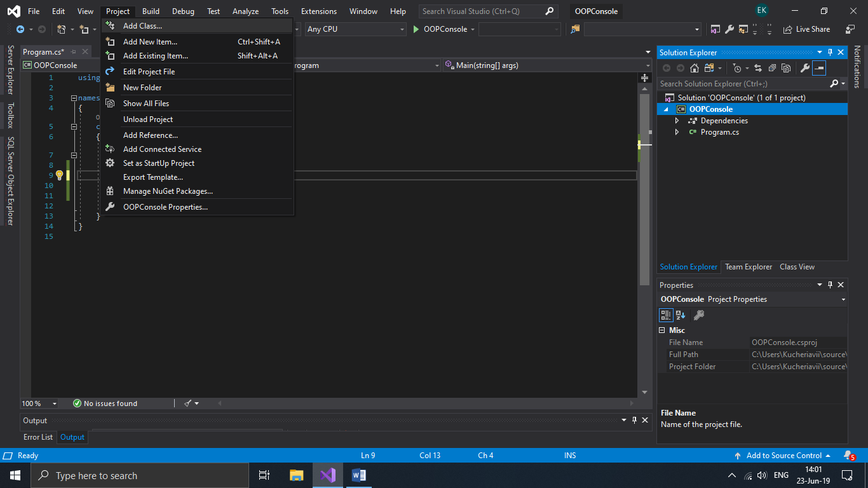Open Live Share session
Image resolution: width=868 pixels, height=488 pixels.
[806, 29]
